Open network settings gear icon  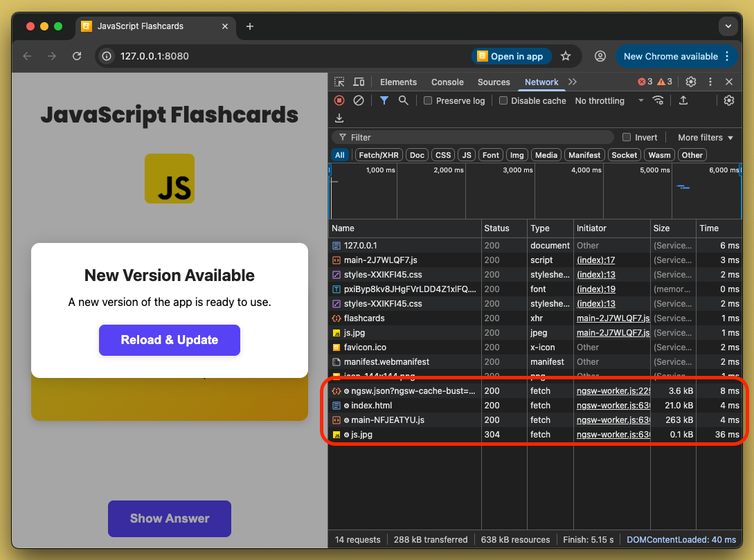point(729,100)
